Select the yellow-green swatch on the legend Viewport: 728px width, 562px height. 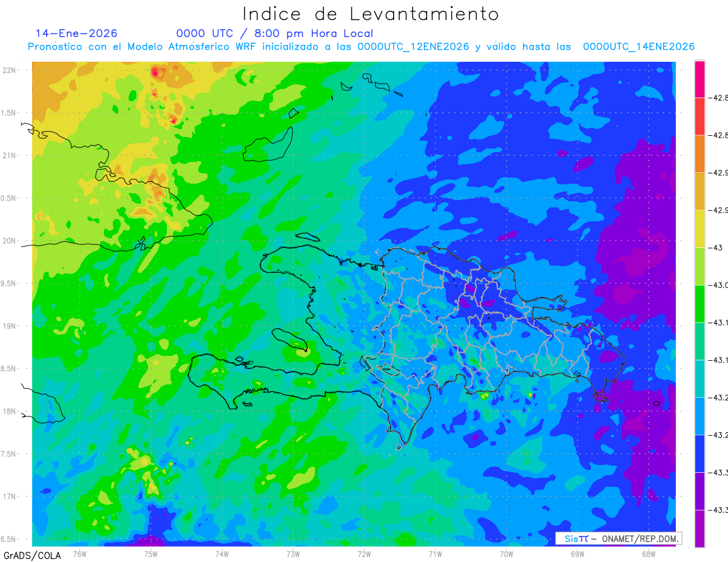tap(699, 266)
